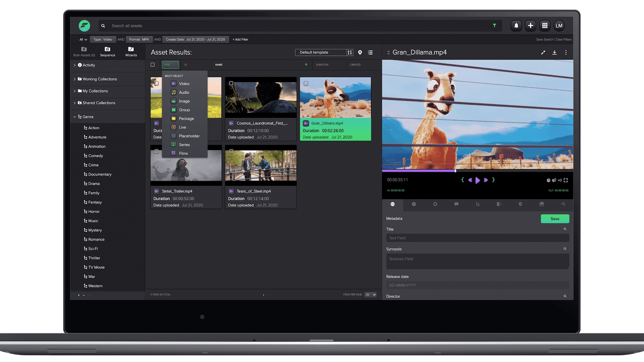The height and width of the screenshot is (362, 644).
Task: Open the notifications bell
Action: coord(516,25)
